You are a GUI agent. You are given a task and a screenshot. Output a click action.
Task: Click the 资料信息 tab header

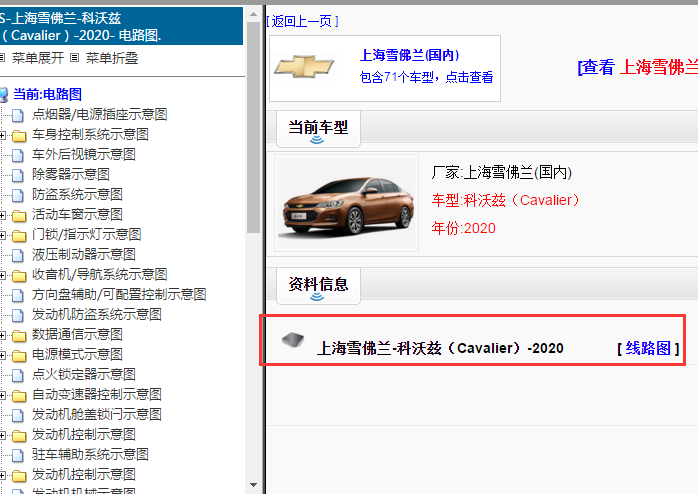click(x=318, y=285)
